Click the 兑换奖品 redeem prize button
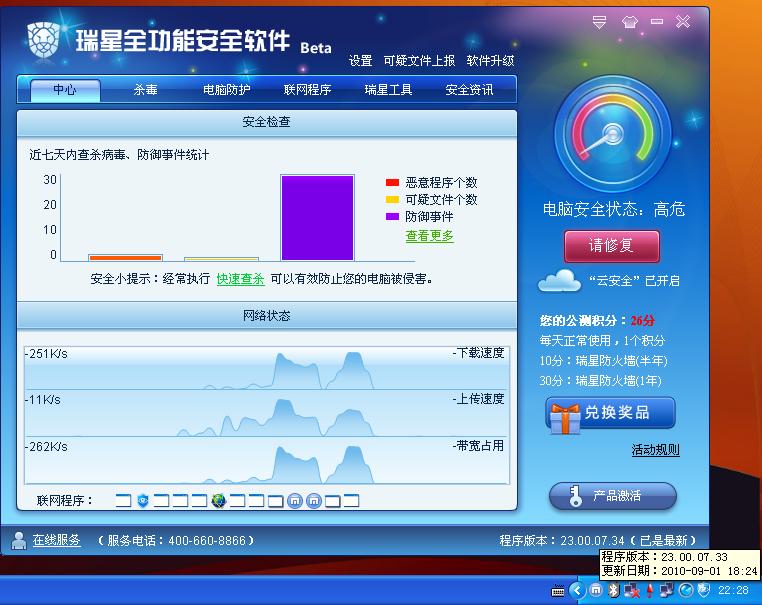762x605 pixels. [611, 413]
